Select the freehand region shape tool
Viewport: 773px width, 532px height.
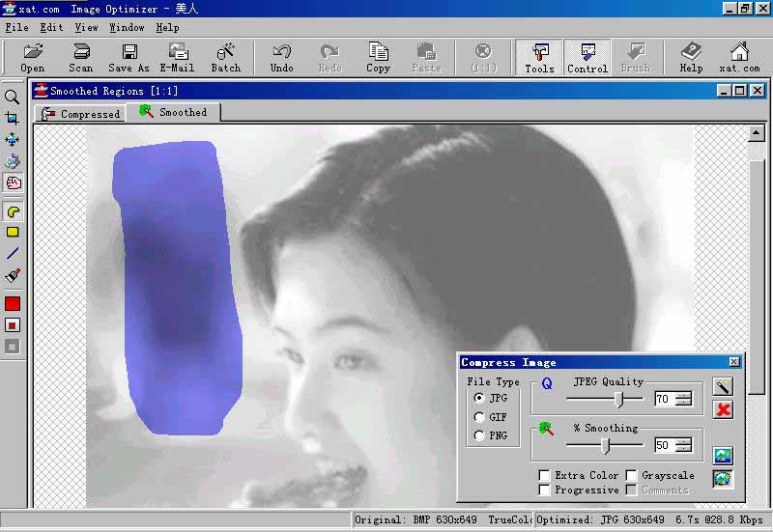(x=14, y=211)
